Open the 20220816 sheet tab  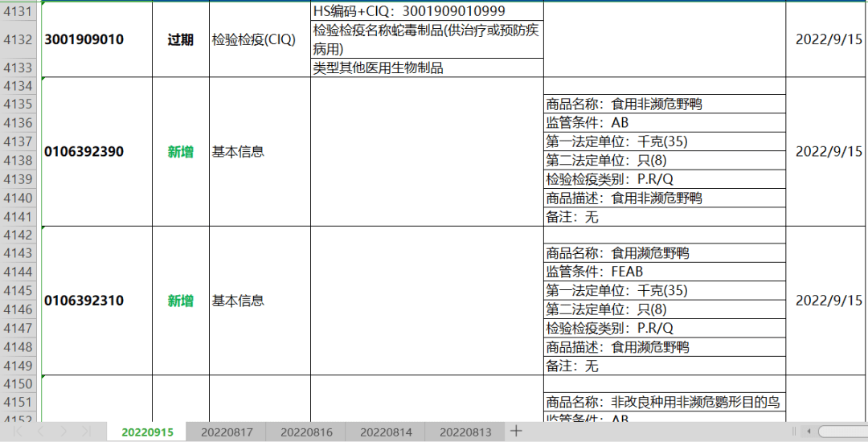[x=306, y=432]
